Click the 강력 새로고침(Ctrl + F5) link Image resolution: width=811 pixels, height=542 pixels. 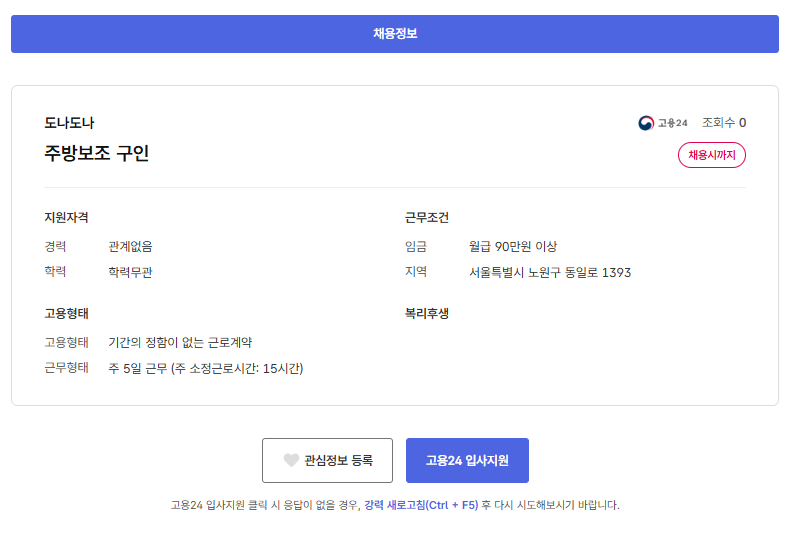(x=420, y=505)
